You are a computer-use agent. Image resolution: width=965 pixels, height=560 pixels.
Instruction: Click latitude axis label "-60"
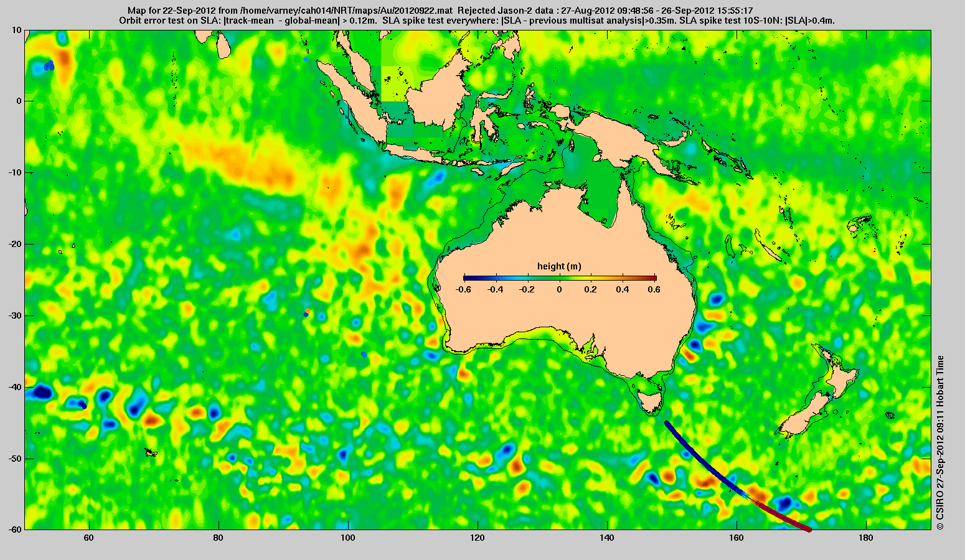coord(14,530)
